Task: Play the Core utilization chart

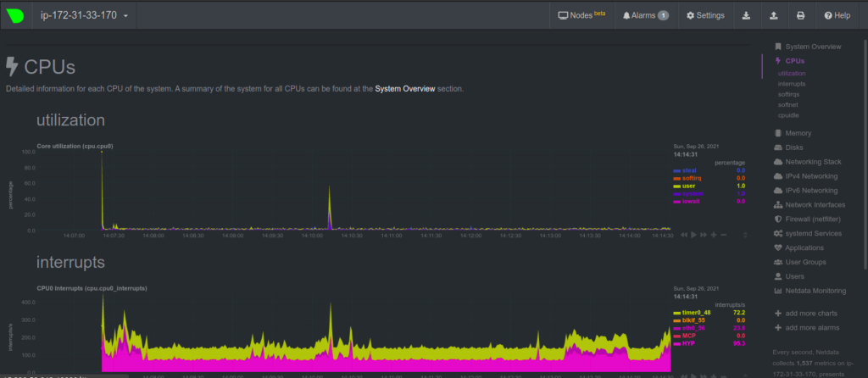Action: click(695, 234)
